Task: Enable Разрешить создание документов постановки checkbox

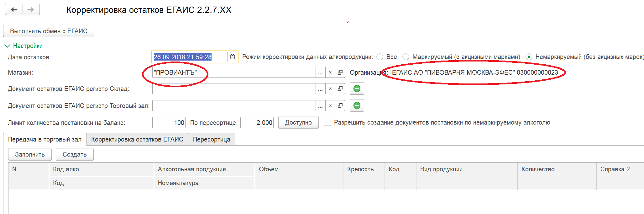Action: pos(327,122)
